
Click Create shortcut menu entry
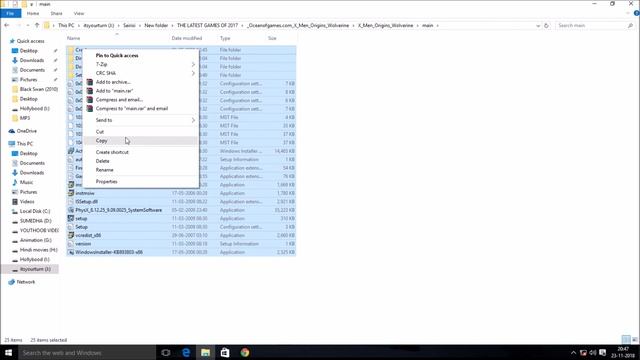(x=141, y=152)
